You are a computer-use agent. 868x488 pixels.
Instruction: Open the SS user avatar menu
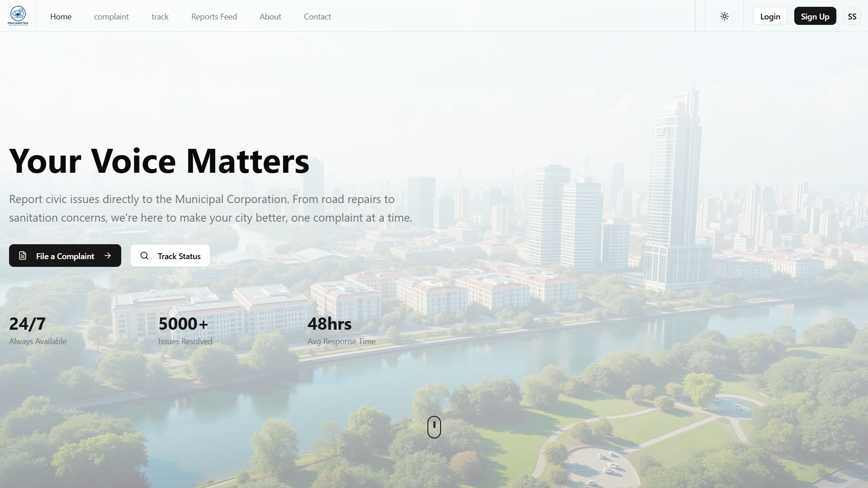[852, 16]
